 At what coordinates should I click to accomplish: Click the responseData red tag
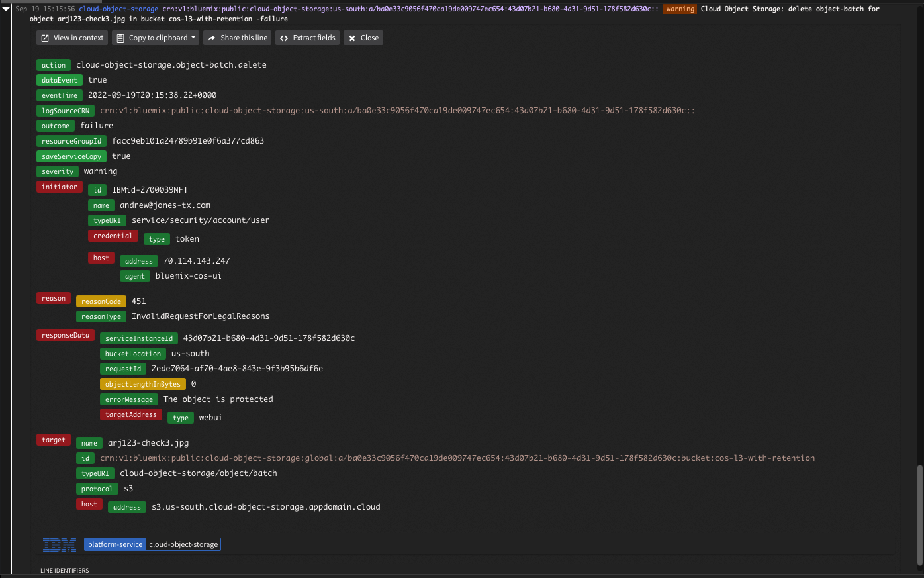tap(66, 335)
